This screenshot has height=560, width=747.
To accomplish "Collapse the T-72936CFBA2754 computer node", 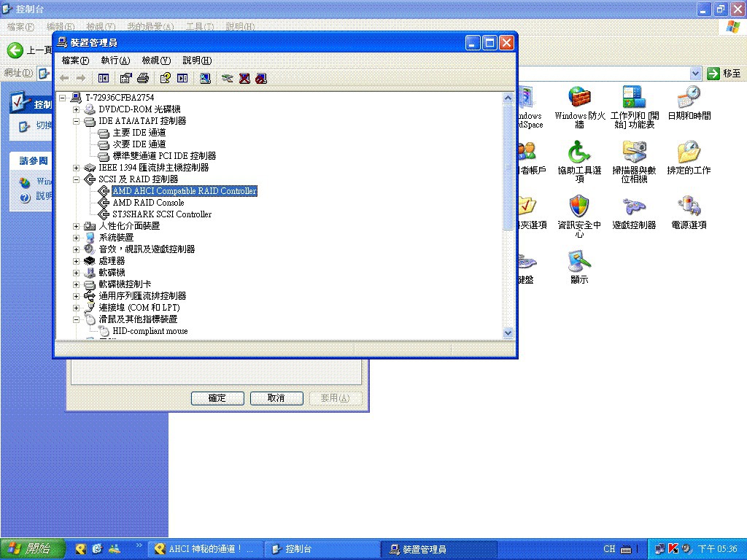I will (x=63, y=98).
